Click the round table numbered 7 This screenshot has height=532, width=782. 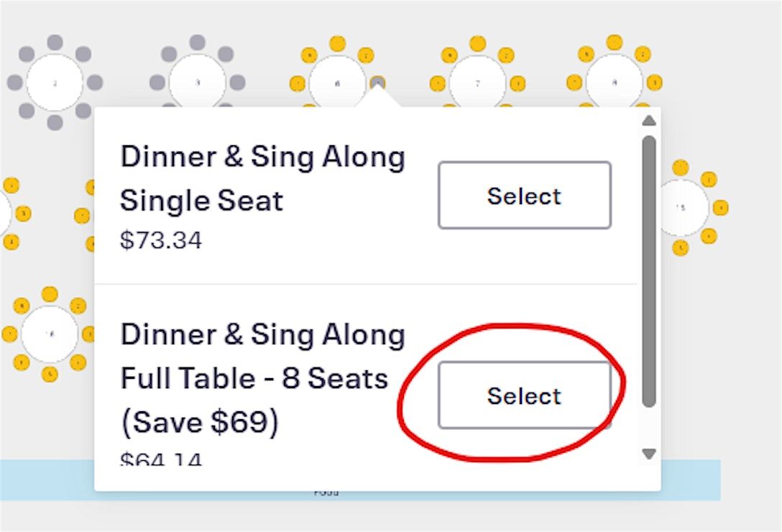[477, 83]
